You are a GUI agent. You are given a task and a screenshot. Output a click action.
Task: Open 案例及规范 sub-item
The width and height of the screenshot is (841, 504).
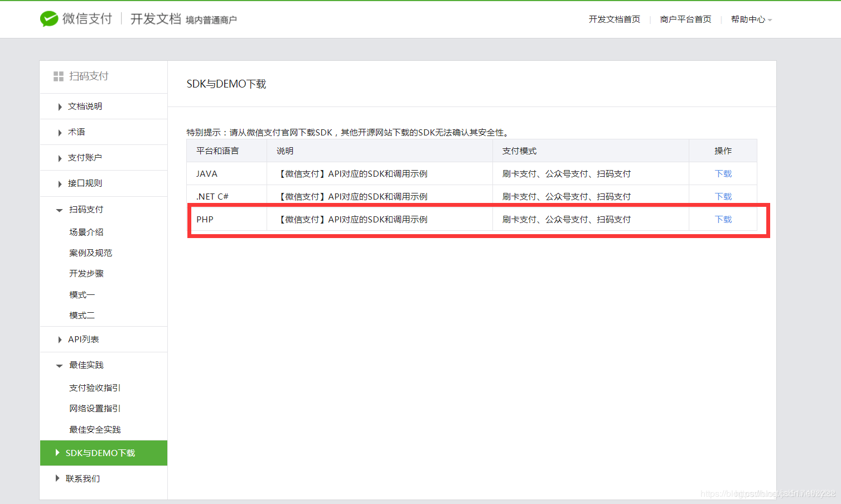(x=91, y=253)
